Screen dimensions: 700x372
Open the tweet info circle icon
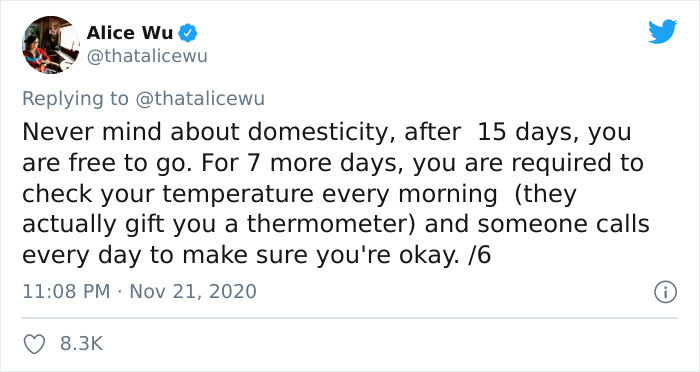click(665, 292)
